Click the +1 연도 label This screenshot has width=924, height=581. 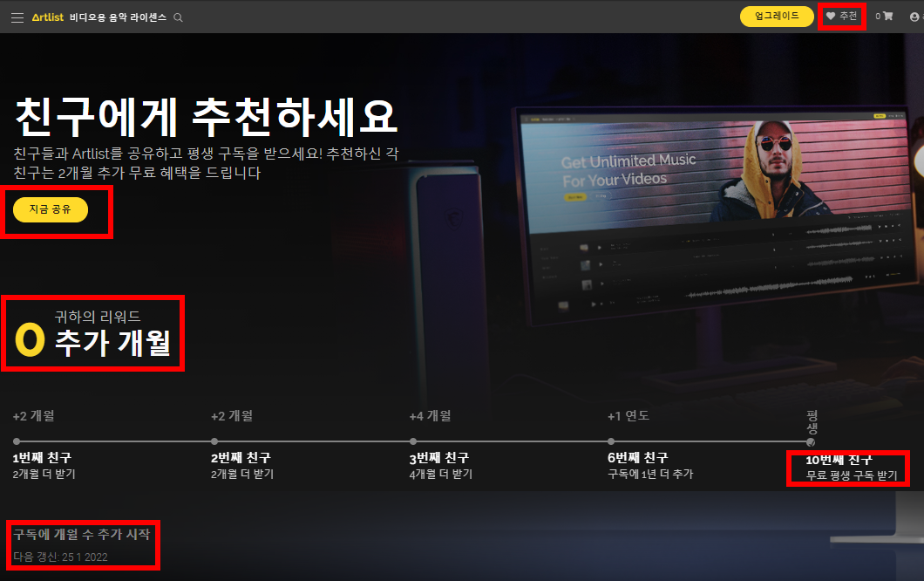click(628, 416)
